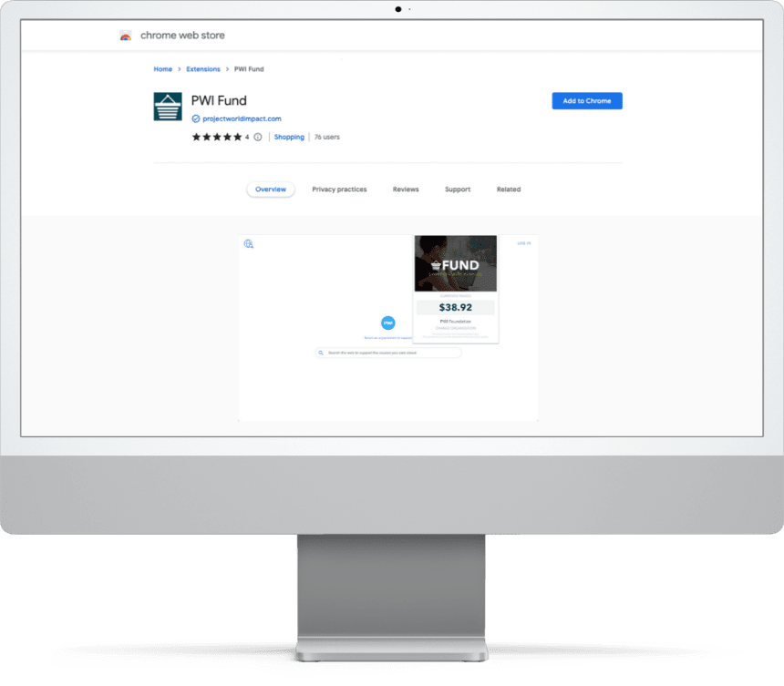Click the verified publisher checkmark badge

coord(196,119)
